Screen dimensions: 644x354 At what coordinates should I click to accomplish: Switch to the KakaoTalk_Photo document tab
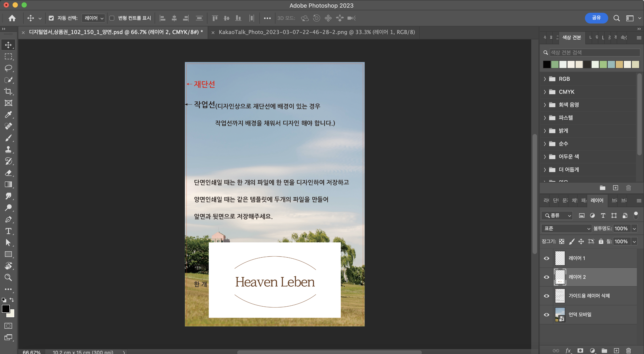point(316,32)
